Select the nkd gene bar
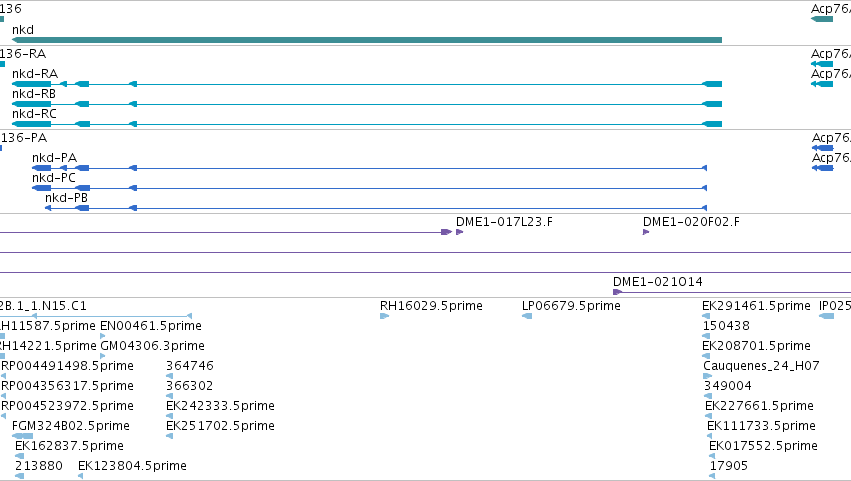 coord(367,40)
